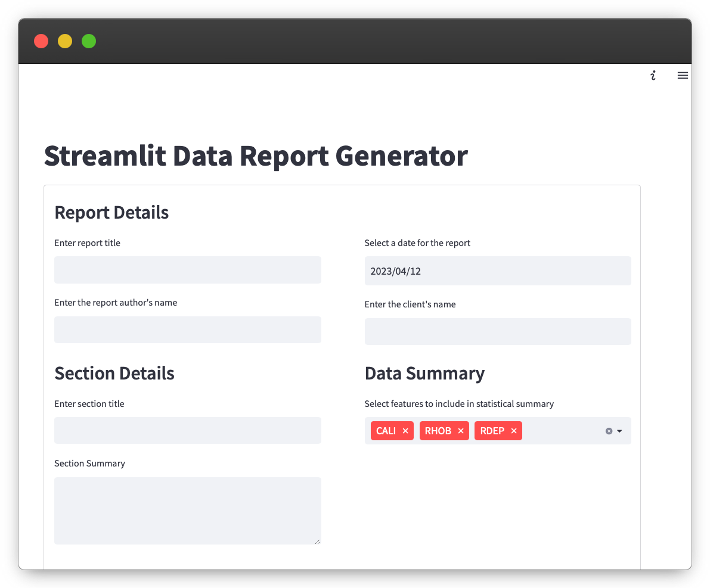Click the client's name input field
The width and height of the screenshot is (710, 588).
[x=498, y=331]
